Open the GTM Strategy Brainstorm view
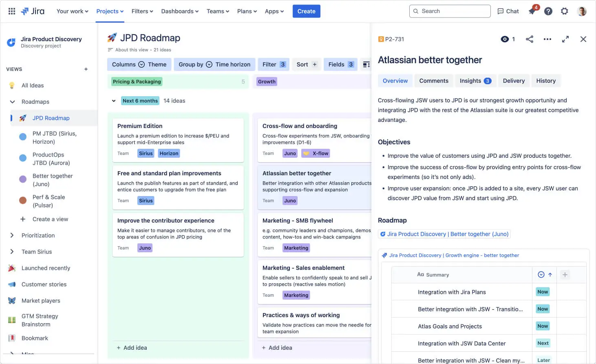596x364 pixels. pyautogui.click(x=40, y=320)
